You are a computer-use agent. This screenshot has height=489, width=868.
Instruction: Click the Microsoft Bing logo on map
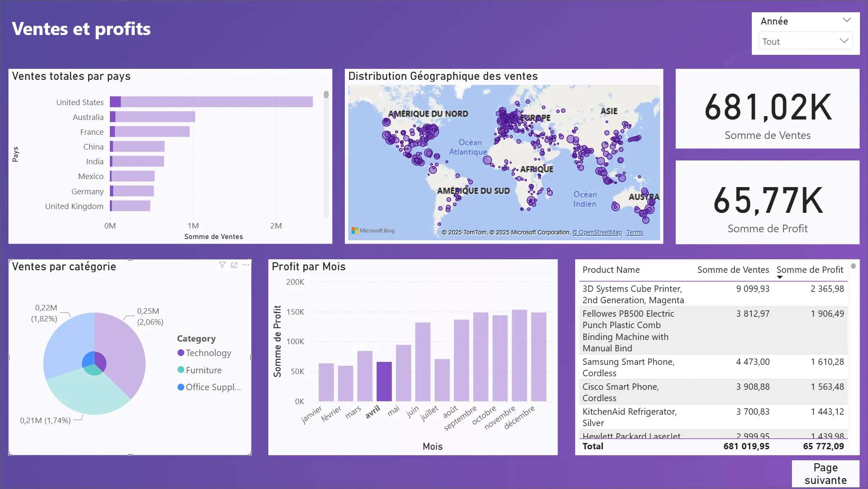coord(373,231)
